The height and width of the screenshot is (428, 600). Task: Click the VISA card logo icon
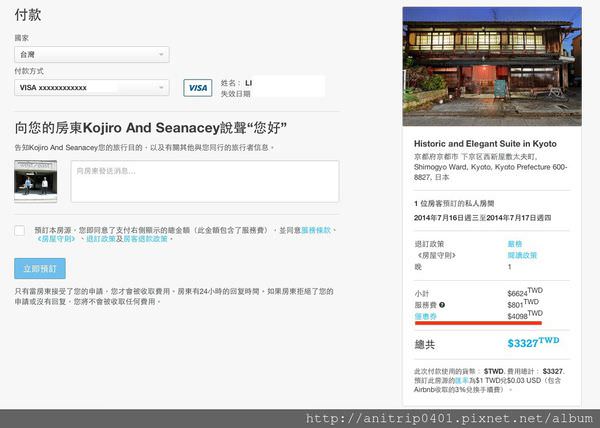coord(198,88)
